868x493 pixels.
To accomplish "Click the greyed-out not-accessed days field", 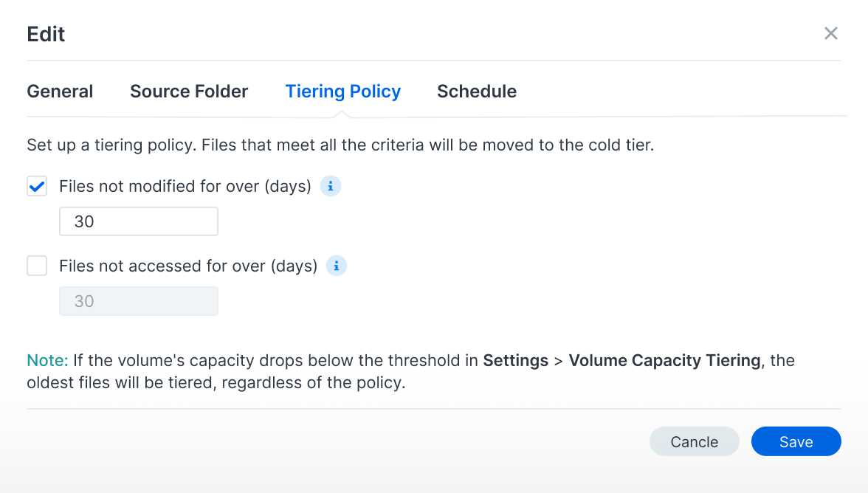I will coord(139,301).
